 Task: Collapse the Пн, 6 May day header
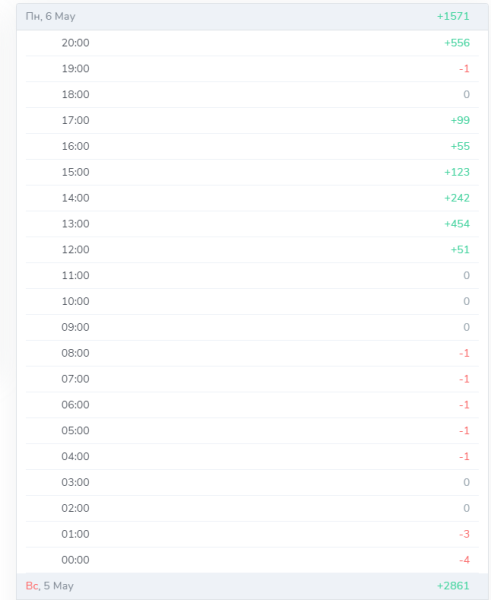[x=252, y=17]
